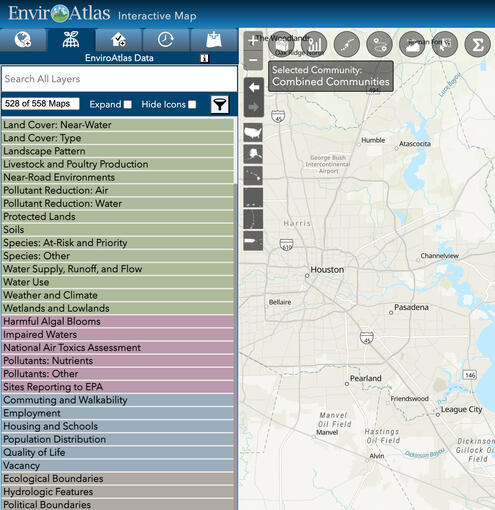Open Water Use row
The height and width of the screenshot is (510, 495).
coord(118,282)
